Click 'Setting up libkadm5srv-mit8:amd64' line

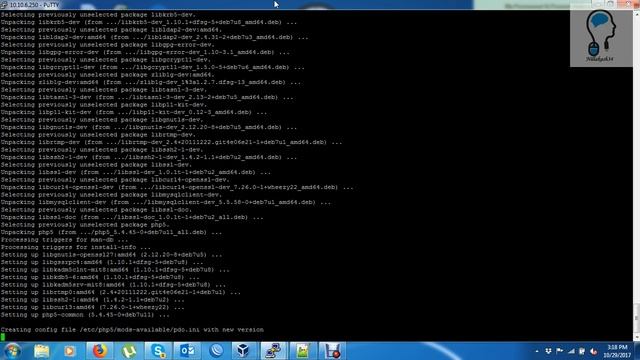pos(113,284)
